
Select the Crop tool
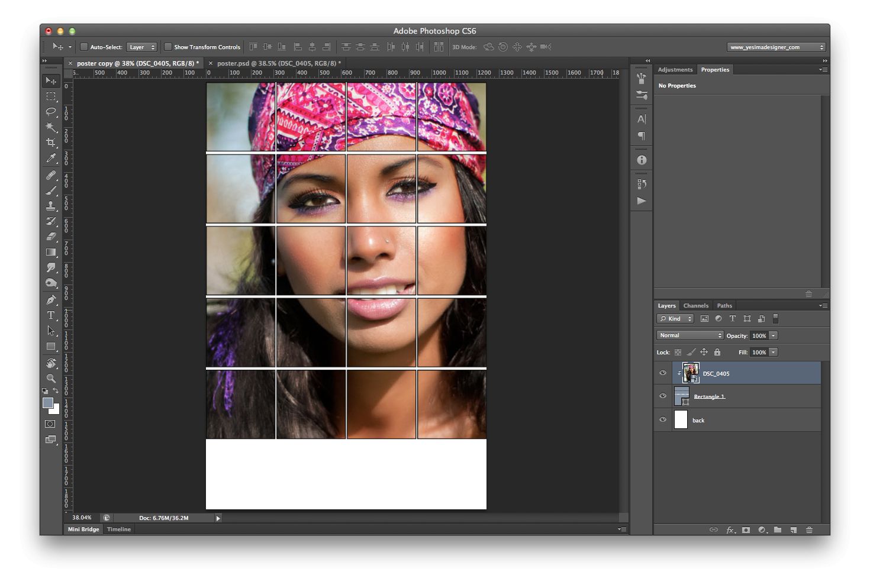(51, 143)
